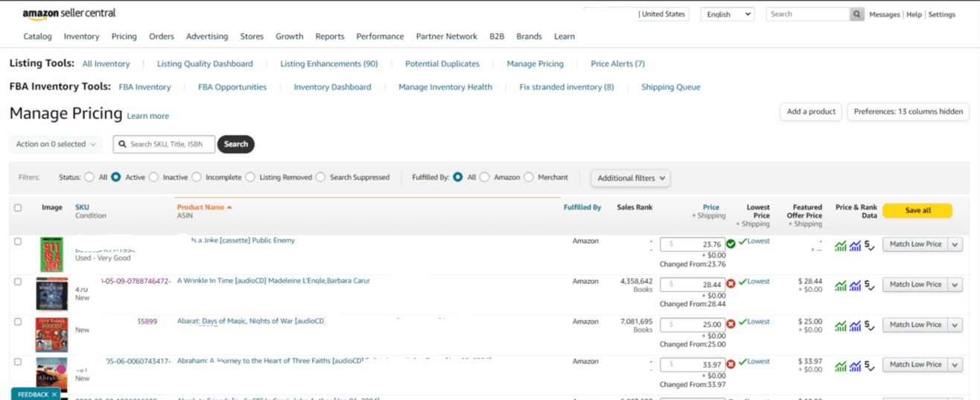This screenshot has width=980, height=400.
Task: Open Preferences: 13 columns hidden
Action: click(x=909, y=112)
